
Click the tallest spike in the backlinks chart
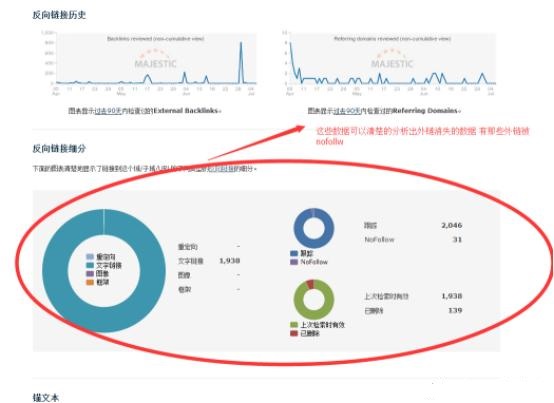pyautogui.click(x=241, y=62)
